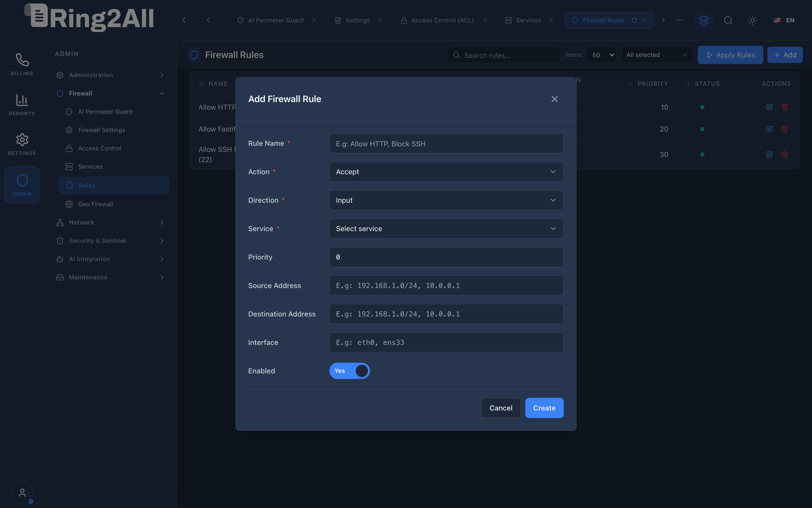Open the Items per page dropdown
Image resolution: width=812 pixels, height=508 pixels.
pyautogui.click(x=601, y=55)
